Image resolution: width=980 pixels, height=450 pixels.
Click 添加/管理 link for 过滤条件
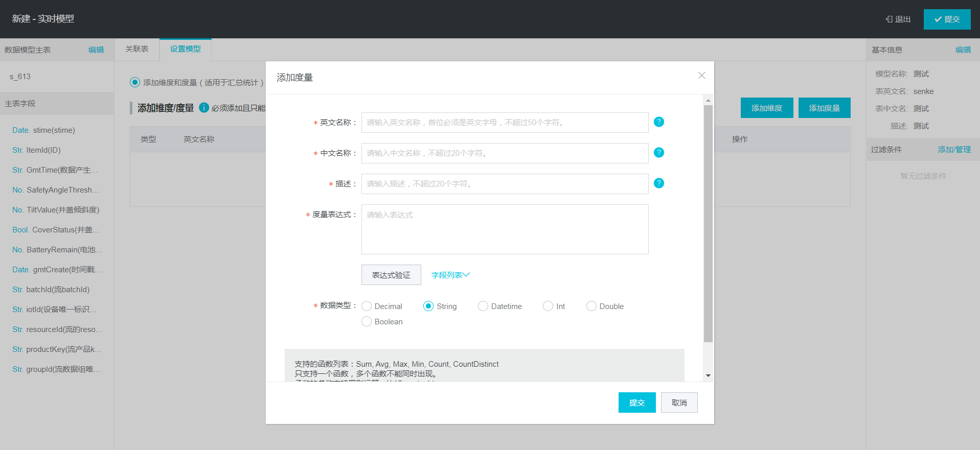point(954,150)
